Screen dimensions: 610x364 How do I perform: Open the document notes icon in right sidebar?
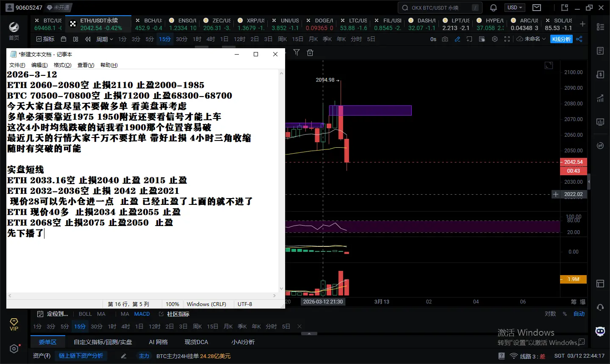pos(600,51)
